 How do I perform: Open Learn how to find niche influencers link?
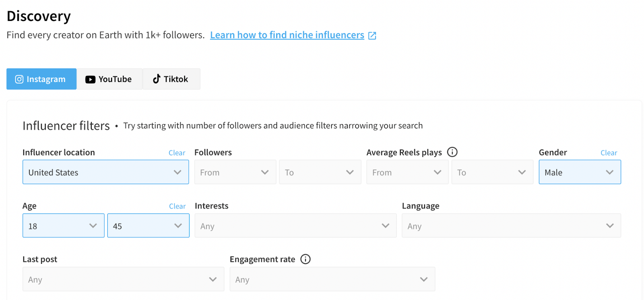pyautogui.click(x=287, y=35)
